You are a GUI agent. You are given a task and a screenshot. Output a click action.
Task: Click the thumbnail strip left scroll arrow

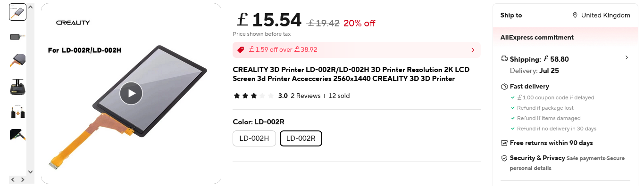(13, 179)
